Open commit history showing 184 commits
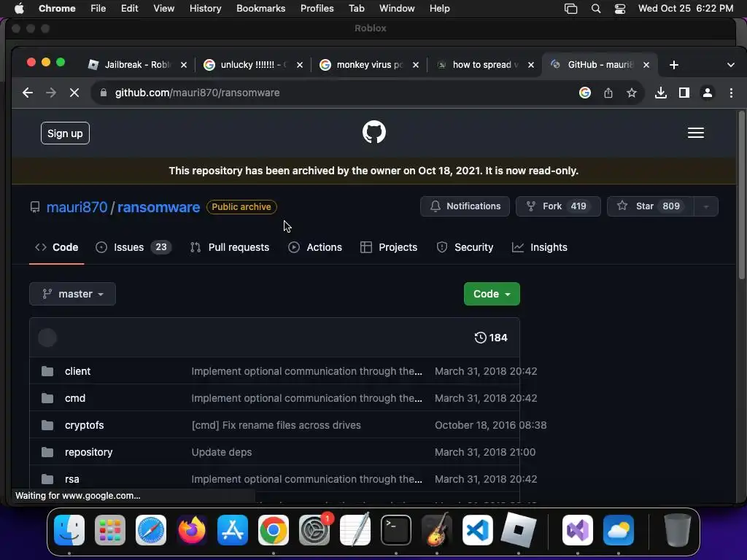This screenshot has width=747, height=560. tap(491, 338)
